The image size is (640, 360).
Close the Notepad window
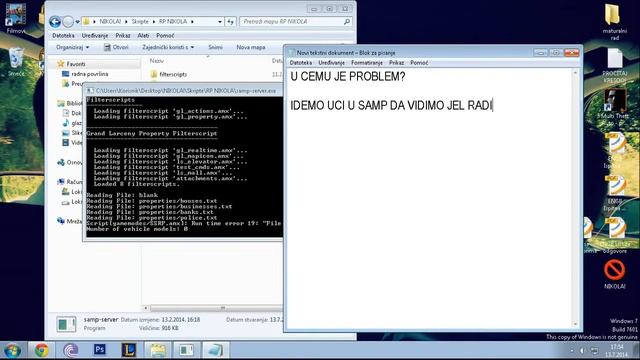571,52
